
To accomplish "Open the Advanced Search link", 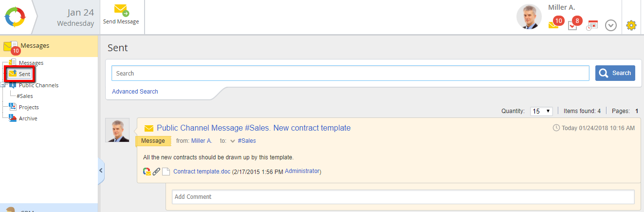I will coord(135,92).
